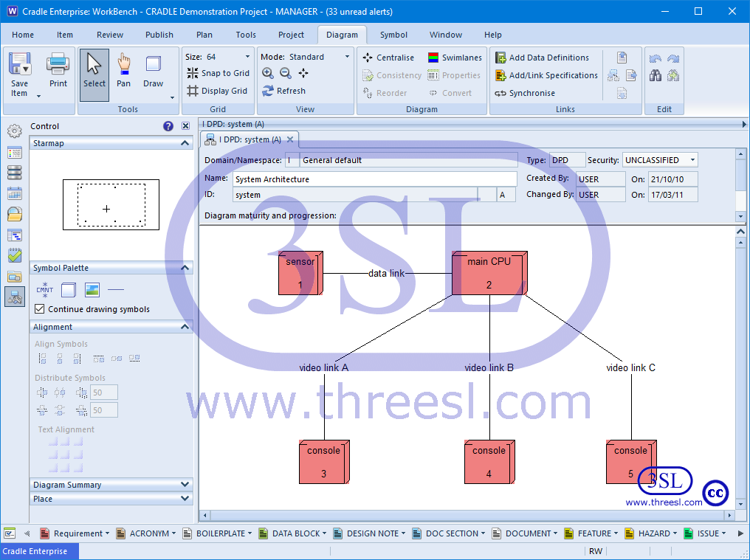This screenshot has width=750, height=560.
Task: Click the green checkmark sidebar icon
Action: point(15,255)
